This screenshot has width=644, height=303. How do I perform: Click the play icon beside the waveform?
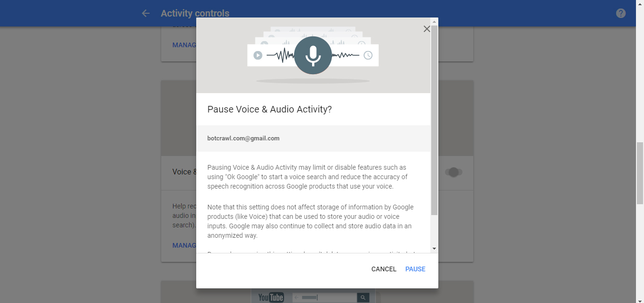click(x=258, y=55)
